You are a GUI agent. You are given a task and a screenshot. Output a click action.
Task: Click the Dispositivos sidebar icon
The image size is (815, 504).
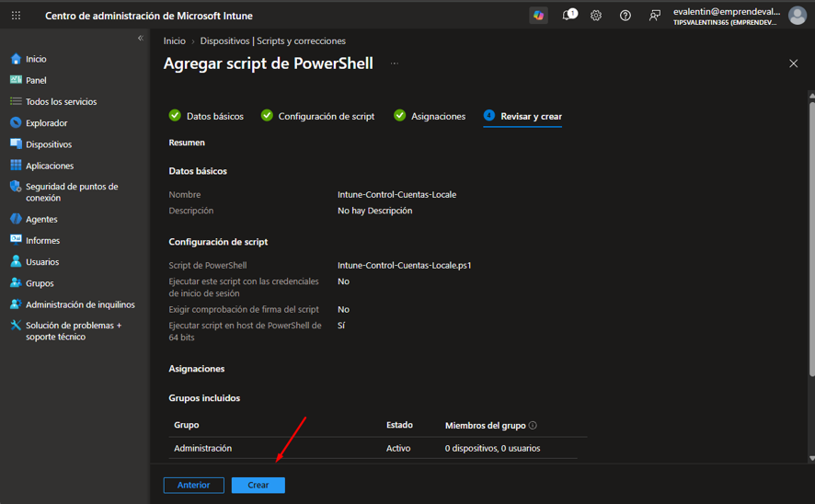point(17,143)
